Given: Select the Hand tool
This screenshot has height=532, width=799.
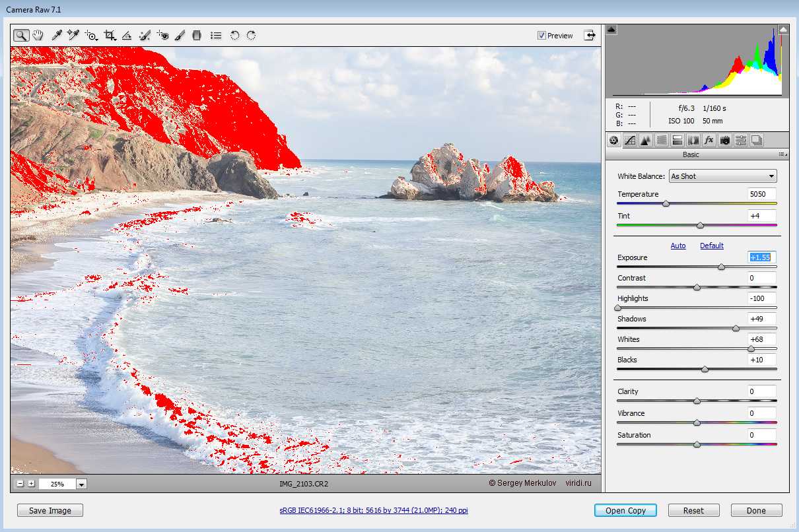Looking at the screenshot, I should coord(38,36).
